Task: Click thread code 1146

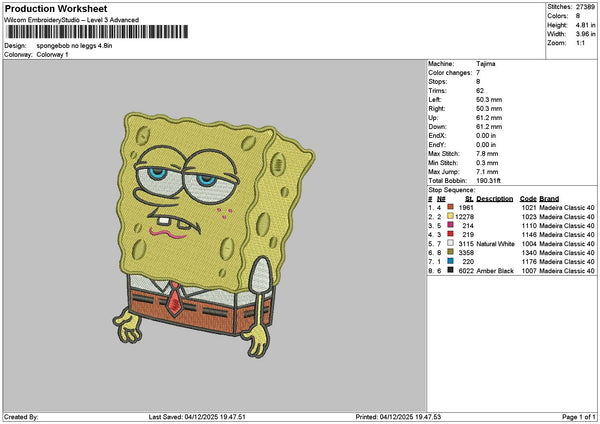Action: [x=529, y=235]
